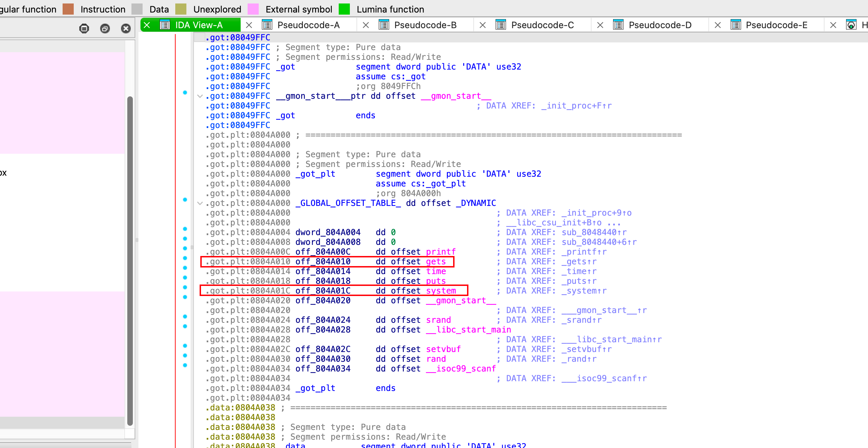
Task: Click the off_804A010 label name
Action: 323,262
